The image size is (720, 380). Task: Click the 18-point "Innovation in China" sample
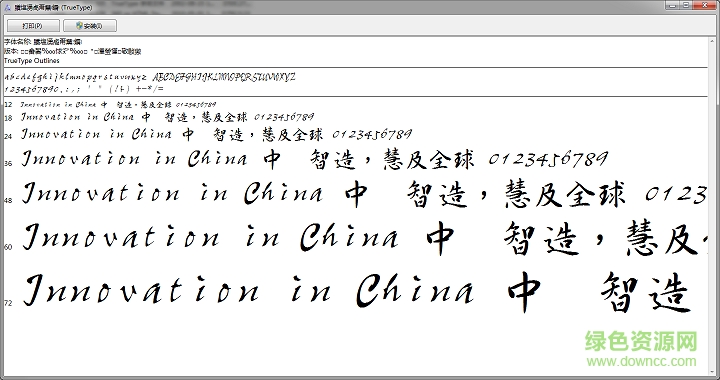point(78,117)
